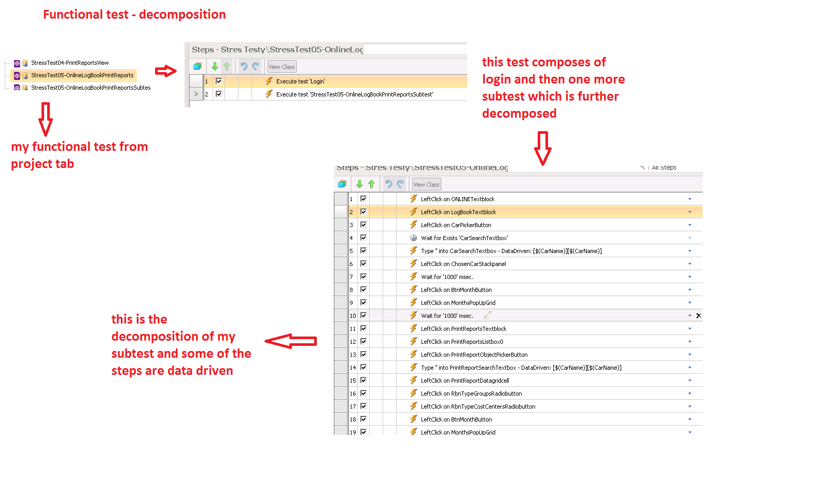Click the undo icon in the lower steps toolbar
Screen dimensions: 813x504
pos(388,184)
